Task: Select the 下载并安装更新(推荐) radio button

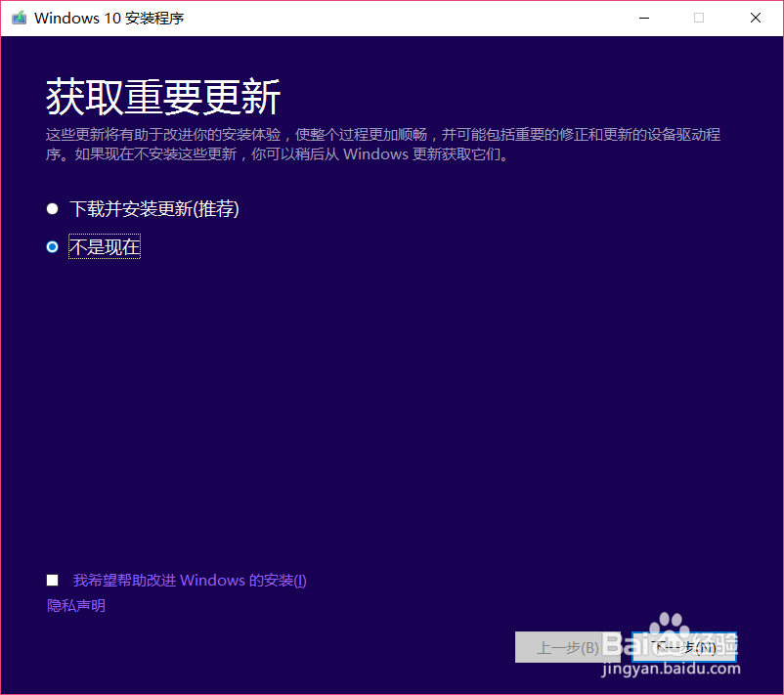Action: point(52,208)
